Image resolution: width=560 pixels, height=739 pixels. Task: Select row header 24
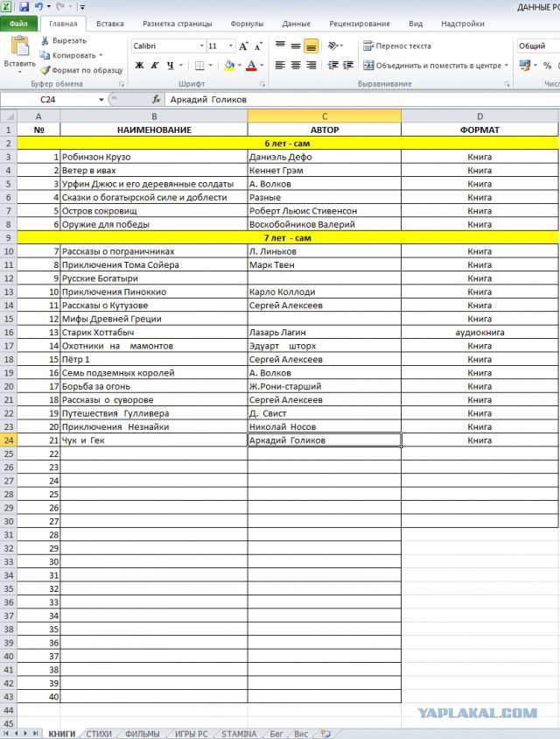pyautogui.click(x=9, y=440)
